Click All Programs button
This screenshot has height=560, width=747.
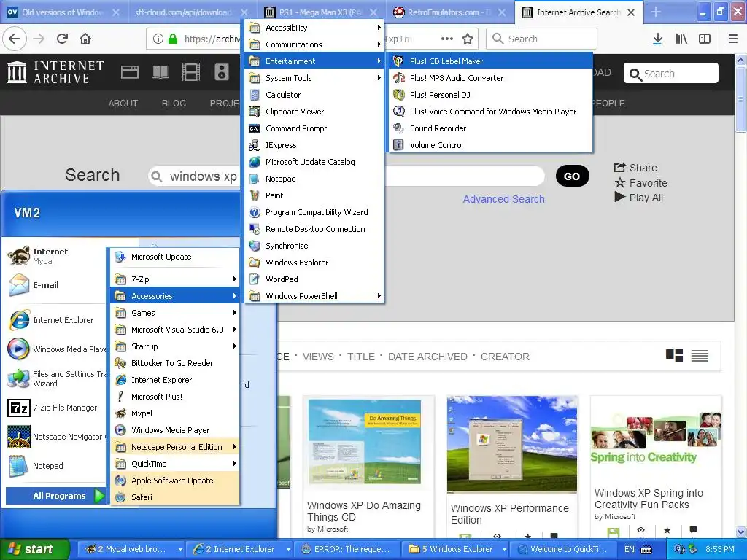(56, 496)
